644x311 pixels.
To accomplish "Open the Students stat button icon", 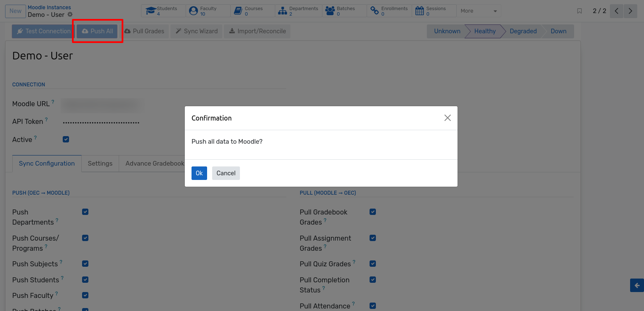I will click(x=151, y=11).
